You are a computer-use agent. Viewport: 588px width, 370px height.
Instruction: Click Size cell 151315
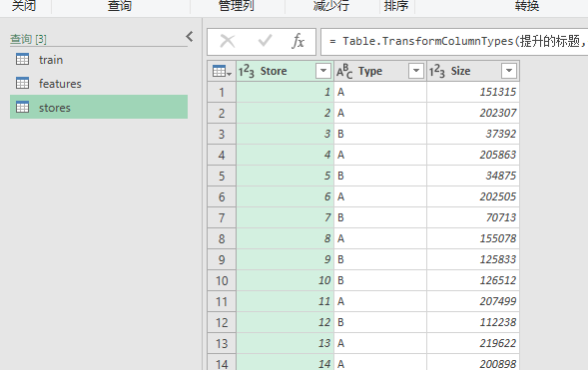(x=473, y=92)
